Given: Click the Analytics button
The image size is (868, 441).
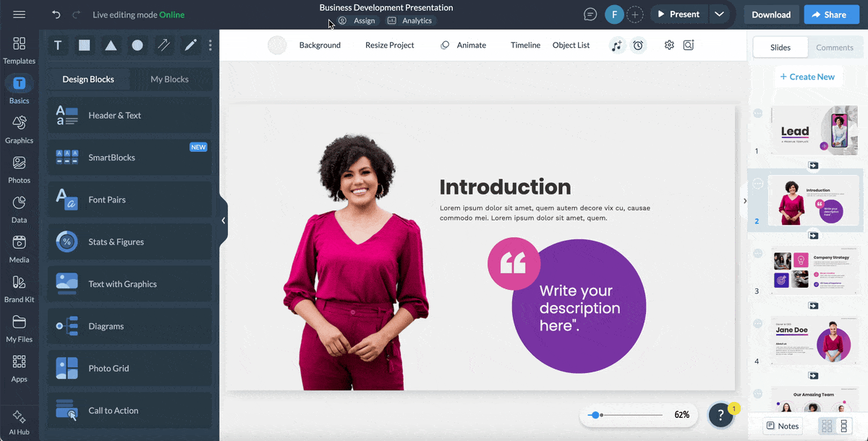Looking at the screenshot, I should [409, 21].
